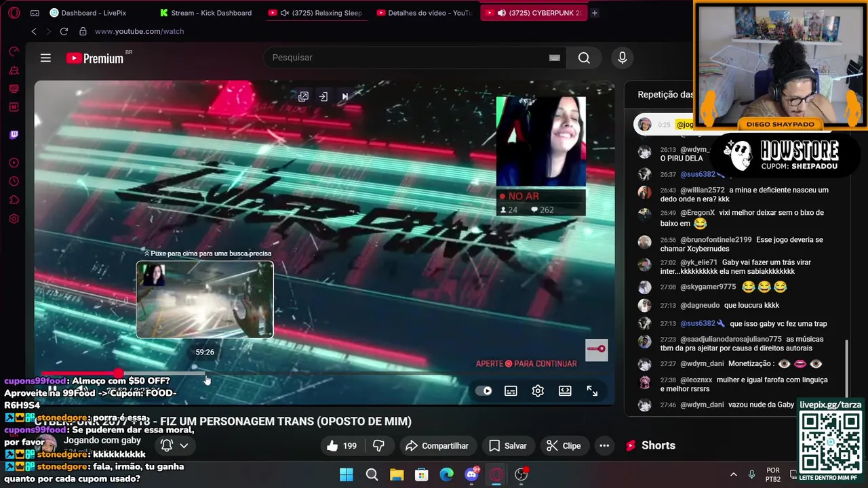Open the Opera GX menu logo
The width and height of the screenshot is (868, 488).
(x=14, y=13)
